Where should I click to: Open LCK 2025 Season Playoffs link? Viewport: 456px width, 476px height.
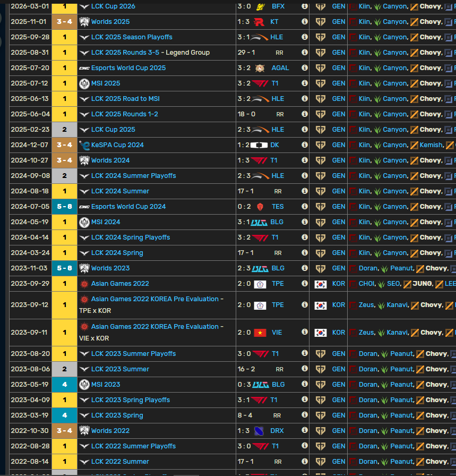pyautogui.click(x=132, y=37)
